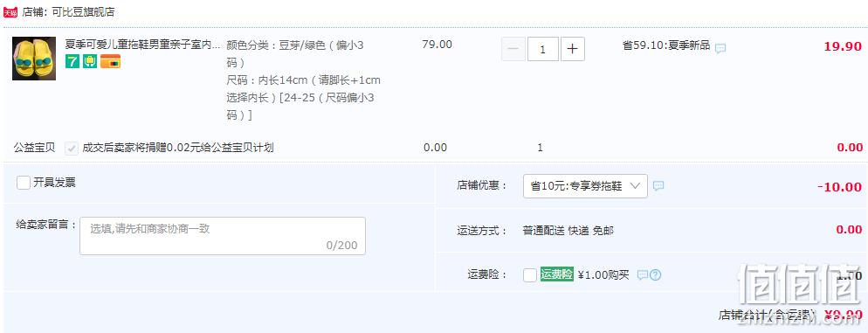The height and width of the screenshot is (333, 868).
Task: Open the 夏季可爱儿童拖鞋 product title link
Action: pyautogui.click(x=143, y=45)
